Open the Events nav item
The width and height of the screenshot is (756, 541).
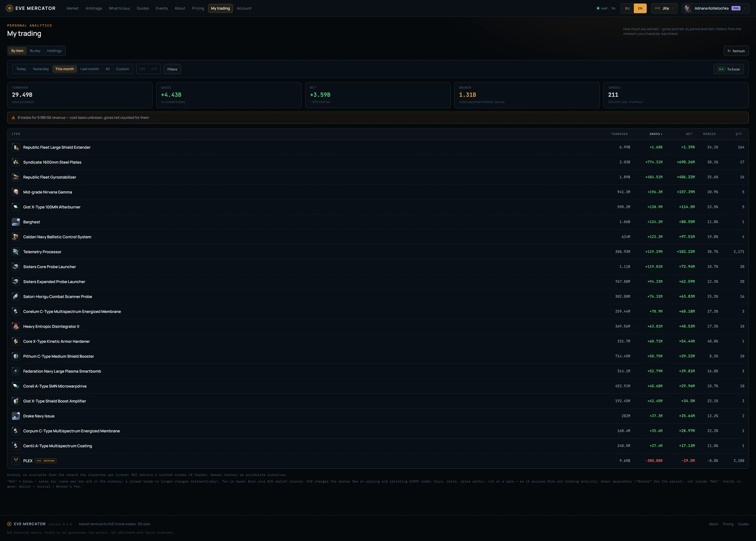[x=162, y=8]
